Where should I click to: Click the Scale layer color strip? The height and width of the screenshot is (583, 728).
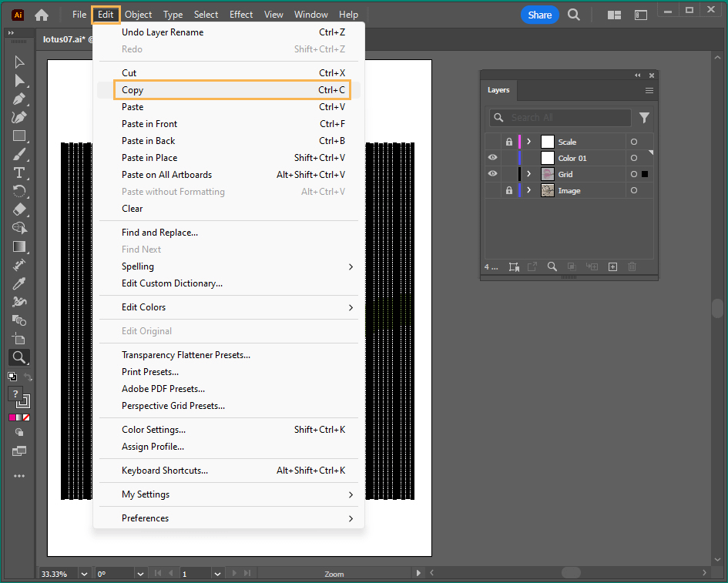click(519, 142)
